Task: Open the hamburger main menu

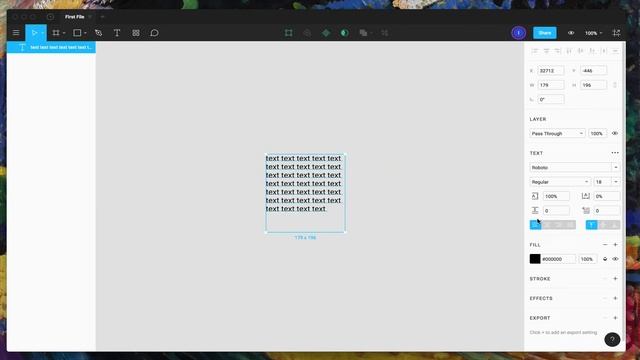Action: (x=16, y=33)
